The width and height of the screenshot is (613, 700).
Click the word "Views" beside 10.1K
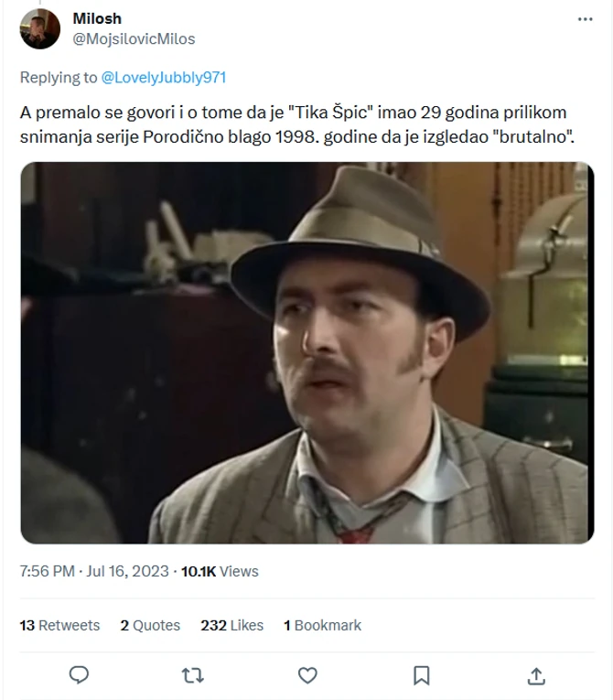click(240, 571)
